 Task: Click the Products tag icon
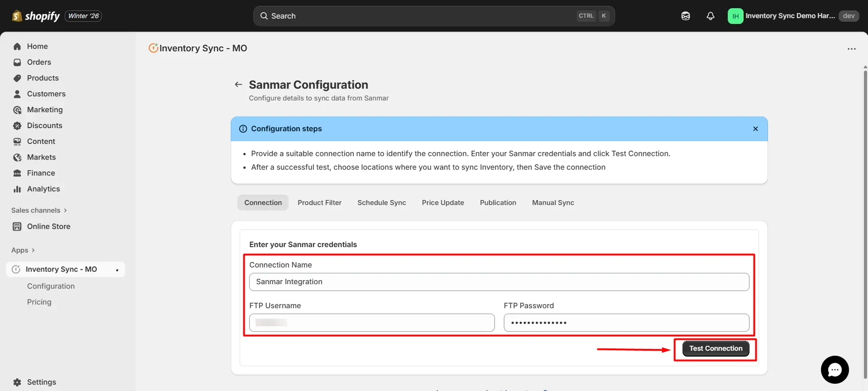pyautogui.click(x=17, y=78)
